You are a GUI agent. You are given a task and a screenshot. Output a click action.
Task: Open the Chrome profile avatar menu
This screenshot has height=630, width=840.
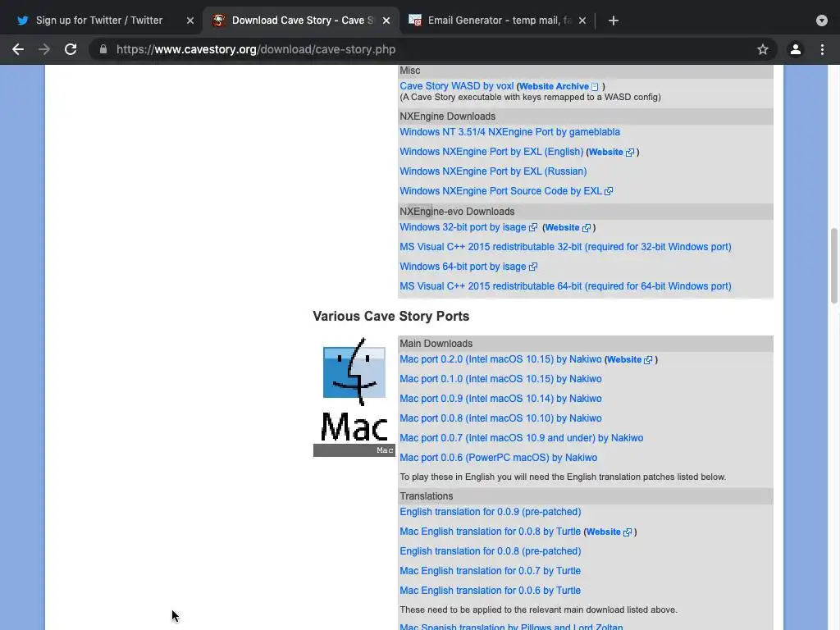pyautogui.click(x=796, y=49)
